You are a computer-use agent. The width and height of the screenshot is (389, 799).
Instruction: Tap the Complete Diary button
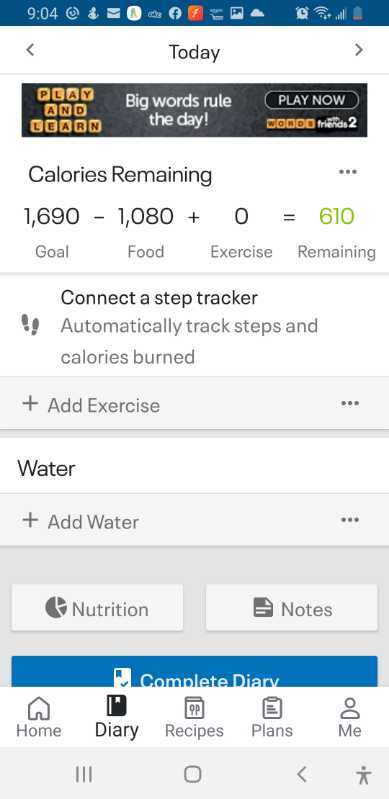coord(194,672)
